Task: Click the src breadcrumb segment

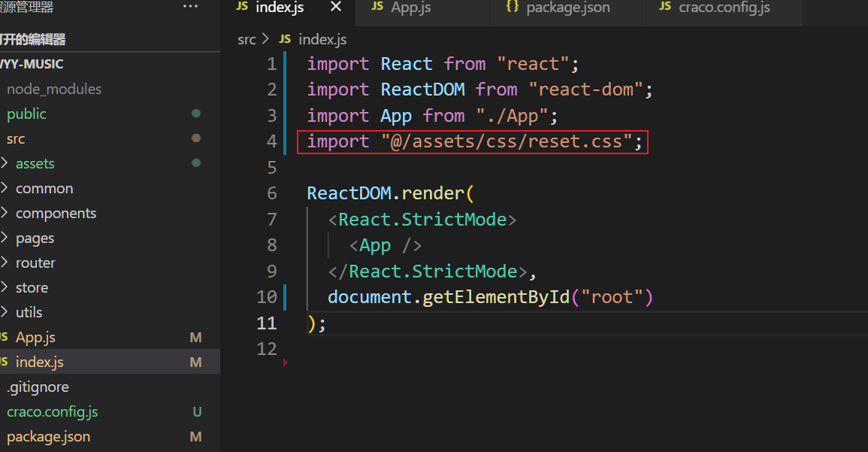Action: (x=246, y=39)
